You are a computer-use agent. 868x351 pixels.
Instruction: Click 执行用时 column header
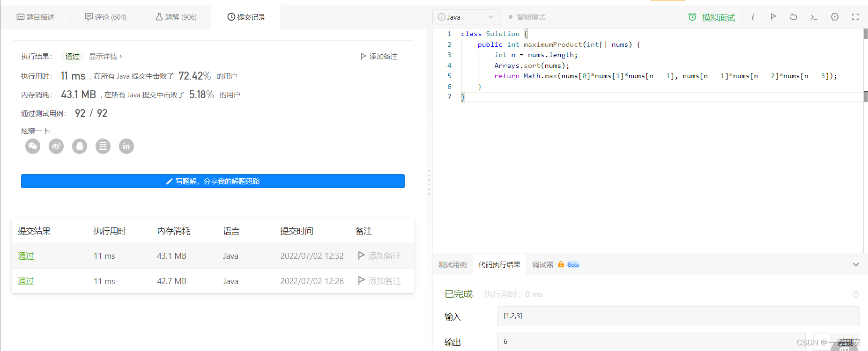[110, 231]
